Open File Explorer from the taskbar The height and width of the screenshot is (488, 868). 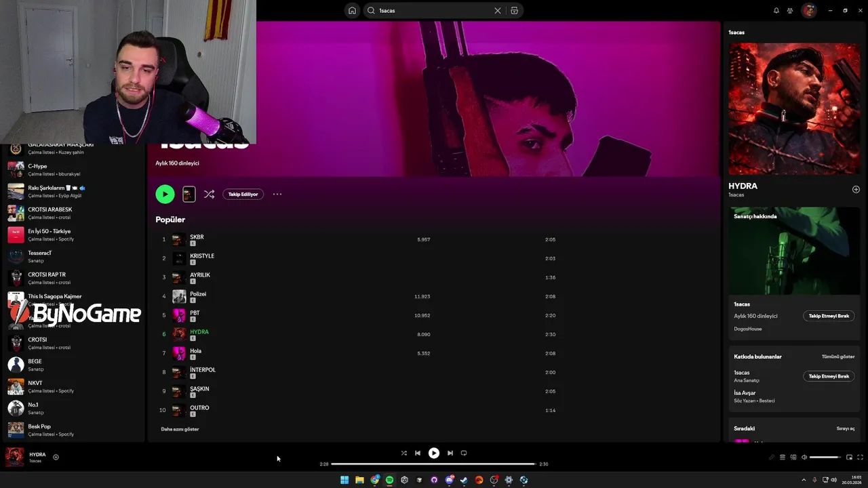(359, 480)
